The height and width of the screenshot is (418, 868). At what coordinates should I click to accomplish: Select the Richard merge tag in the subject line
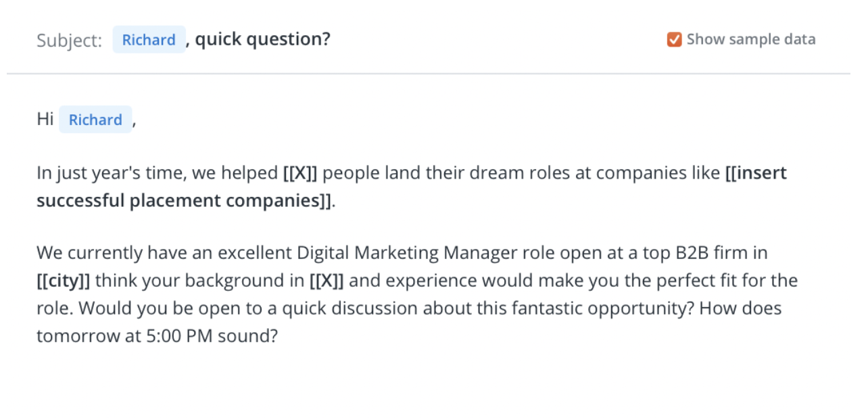point(148,39)
